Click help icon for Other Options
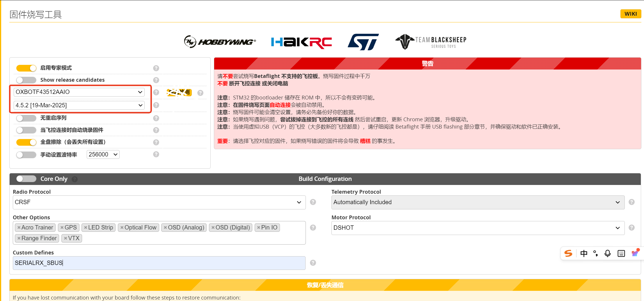Screen dimensions: 644x301 point(313,227)
